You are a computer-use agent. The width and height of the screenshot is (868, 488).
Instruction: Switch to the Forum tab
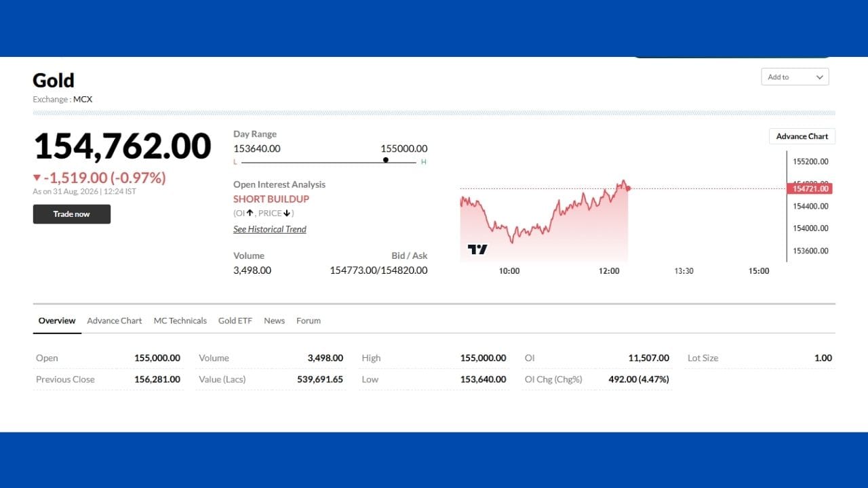309,321
